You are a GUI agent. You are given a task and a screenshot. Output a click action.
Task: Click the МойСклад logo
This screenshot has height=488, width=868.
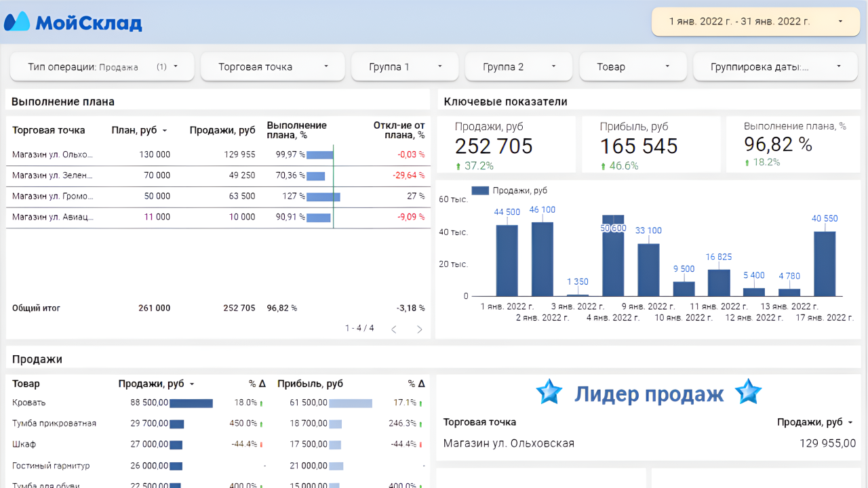(x=73, y=22)
